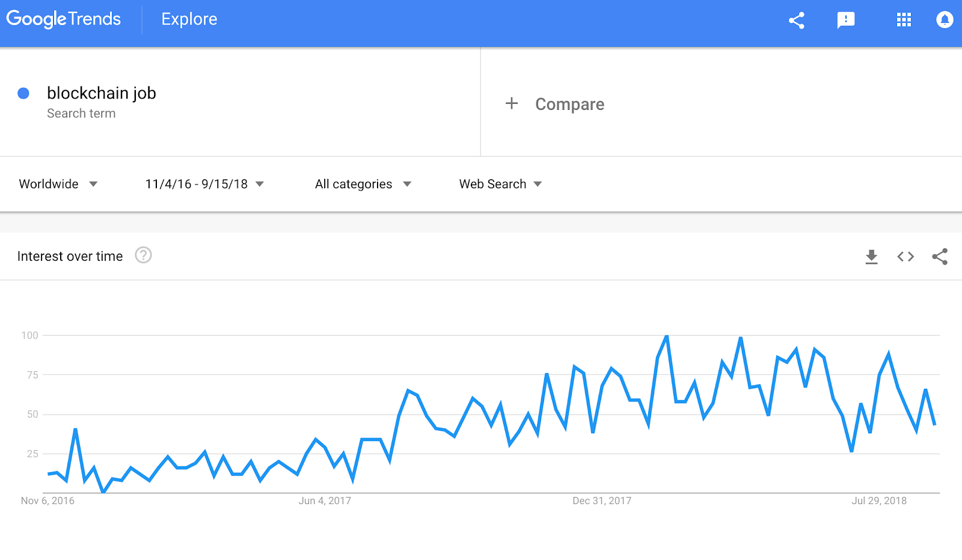Click the Dec 31, 2017 axis label
The height and width of the screenshot is (560, 962).
coord(602,501)
